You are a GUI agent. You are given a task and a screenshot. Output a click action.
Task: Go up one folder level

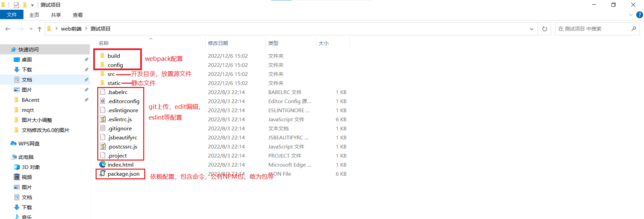tap(40, 29)
